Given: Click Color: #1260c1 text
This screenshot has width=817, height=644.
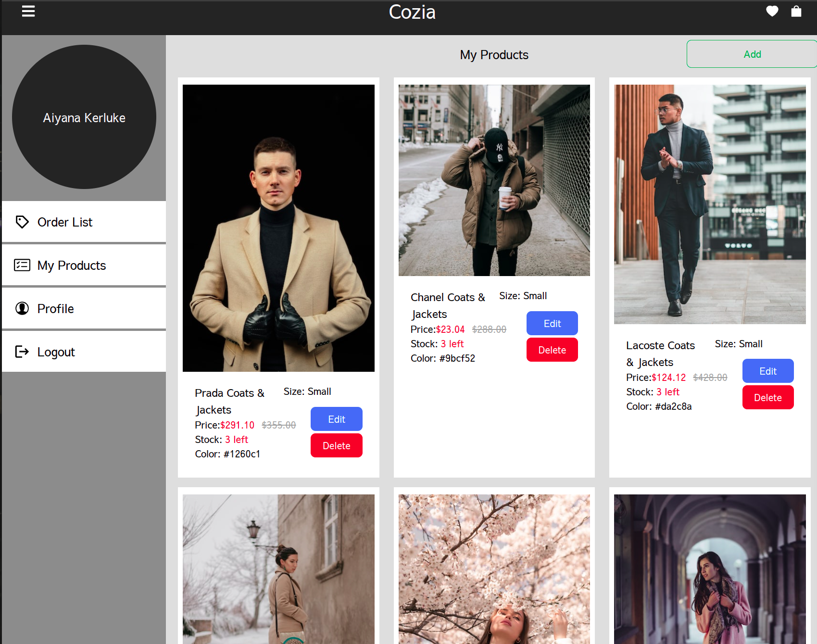Looking at the screenshot, I should tap(227, 454).
